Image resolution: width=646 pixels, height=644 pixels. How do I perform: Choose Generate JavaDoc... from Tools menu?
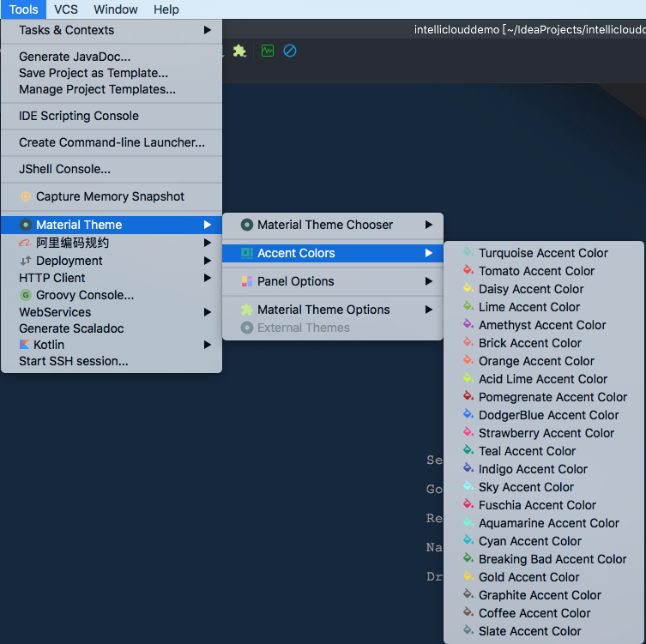[112, 57]
